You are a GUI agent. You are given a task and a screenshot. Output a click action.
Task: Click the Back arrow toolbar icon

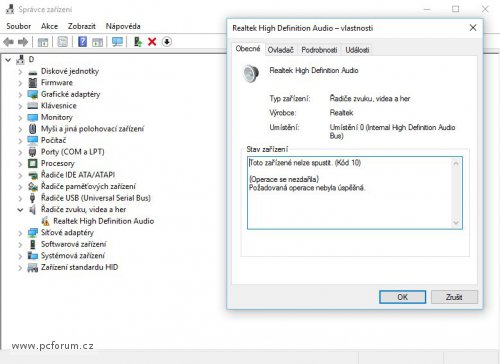[x=8, y=42]
